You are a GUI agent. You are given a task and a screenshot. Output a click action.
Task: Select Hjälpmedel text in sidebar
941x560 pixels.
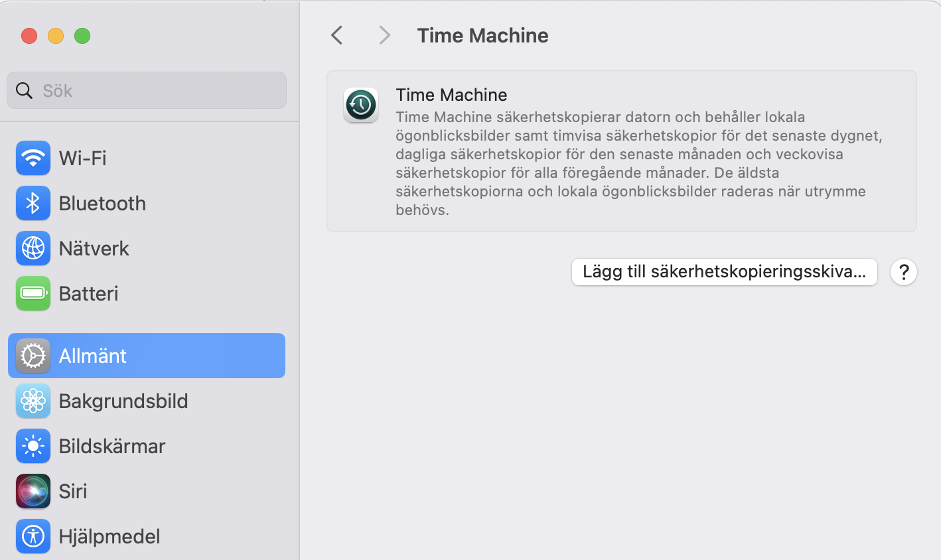pyautogui.click(x=109, y=536)
